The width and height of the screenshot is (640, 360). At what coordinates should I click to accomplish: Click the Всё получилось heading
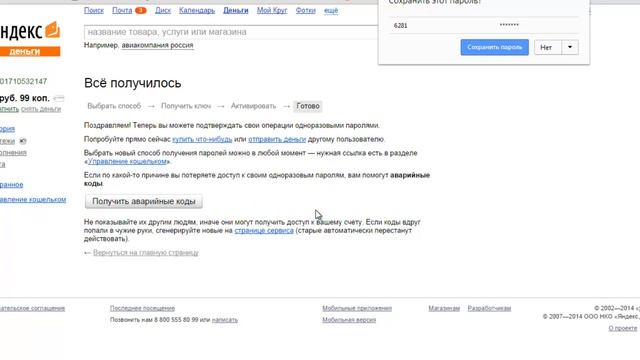coord(133,83)
